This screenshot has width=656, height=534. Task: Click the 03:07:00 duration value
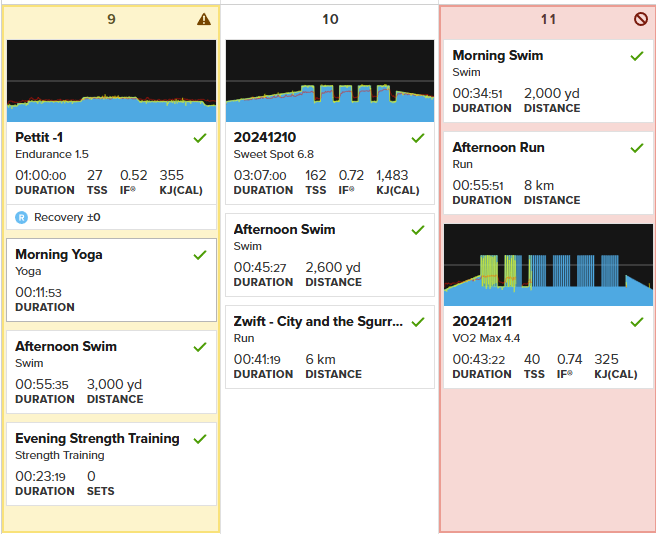(x=260, y=175)
